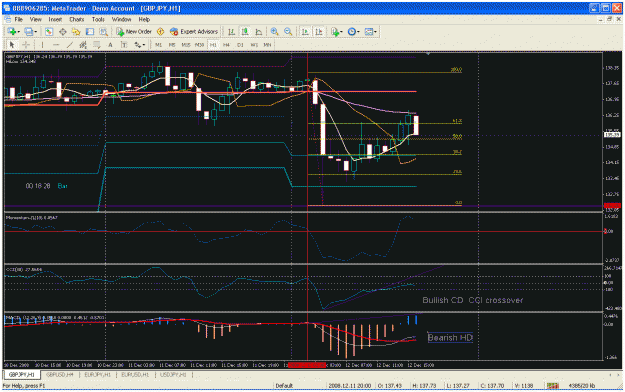Open the Tools menu
625x392 pixels.
point(98,19)
